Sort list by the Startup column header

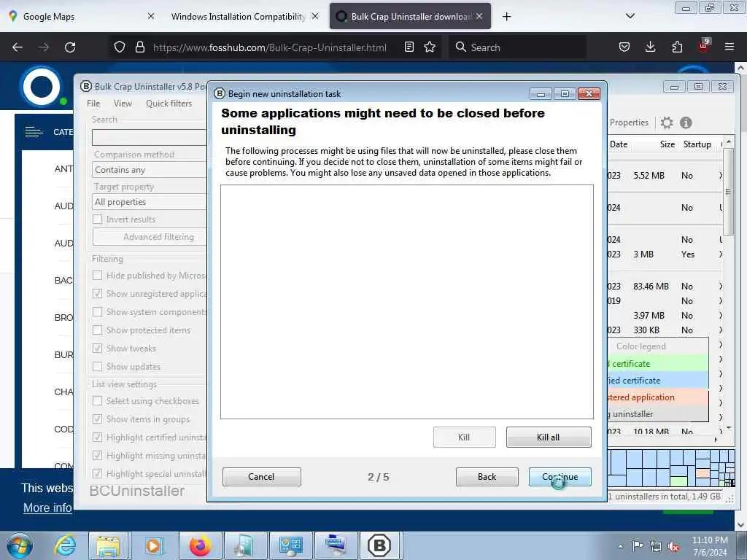pyautogui.click(x=697, y=144)
